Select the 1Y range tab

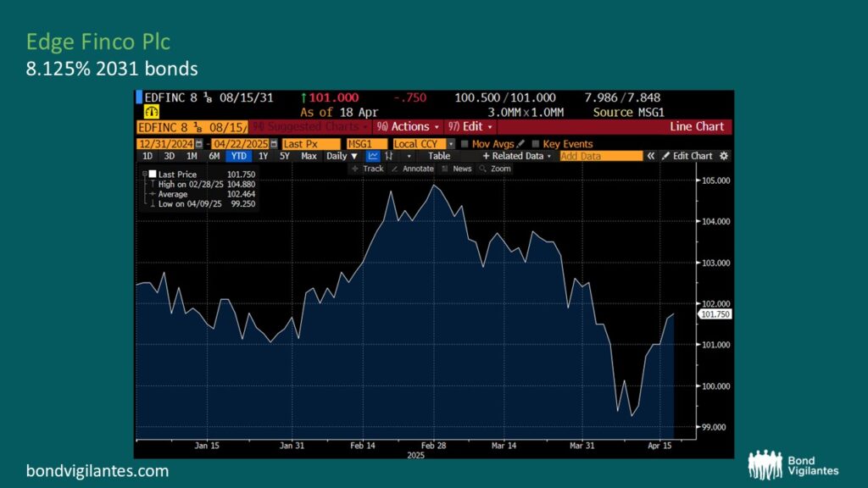[263, 156]
